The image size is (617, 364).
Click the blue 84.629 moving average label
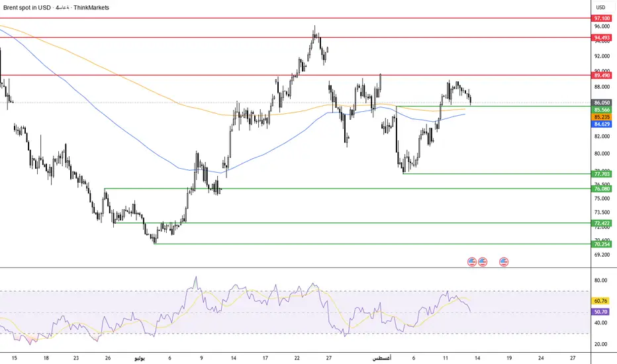(602, 124)
